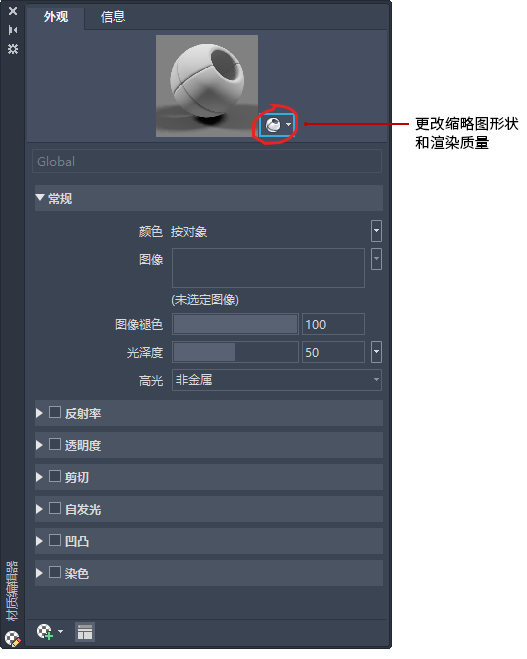Open thumbnail shape and render quality menu
Image resolution: width=527 pixels, height=659 pixels.
coord(277,125)
